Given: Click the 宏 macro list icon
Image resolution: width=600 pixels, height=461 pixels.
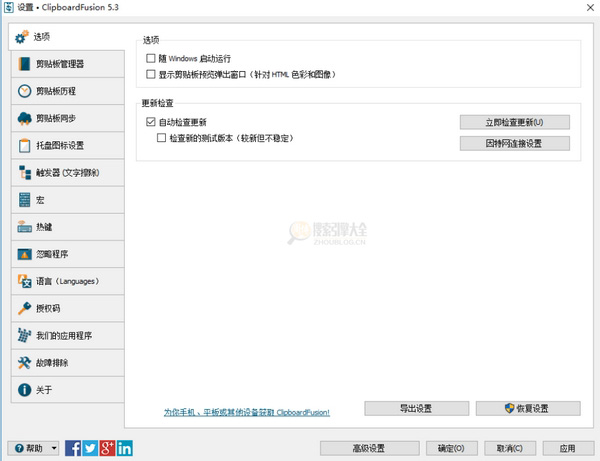Looking at the screenshot, I should 24,200.
